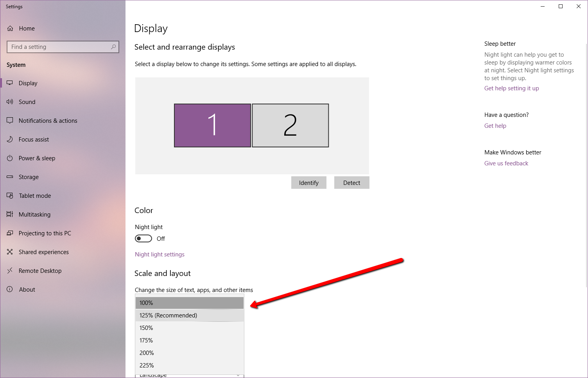Screen dimensions: 588x378
Task: Click the Sleep better heading
Action: pos(500,44)
